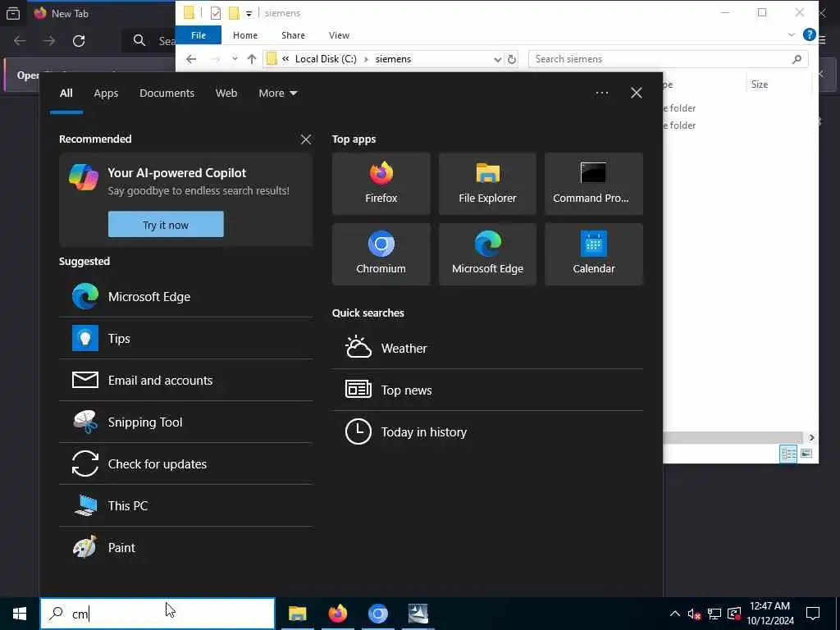840x630 pixels.
Task: Click Local Disk (C:) in the address path
Action: click(325, 59)
